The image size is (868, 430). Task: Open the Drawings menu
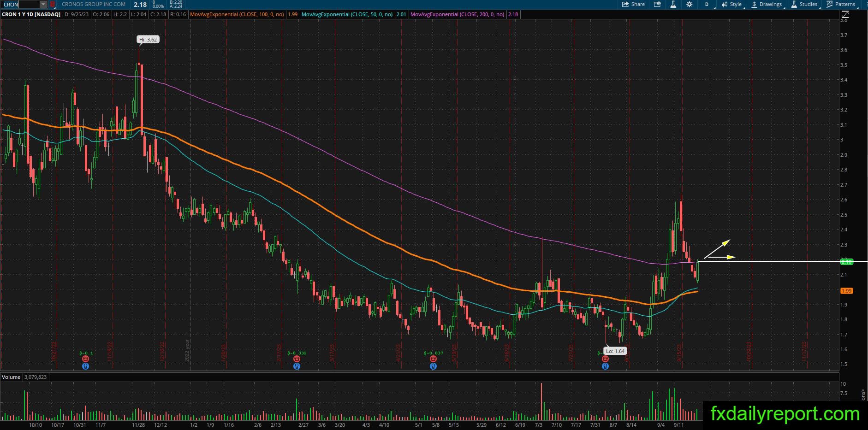click(x=767, y=4)
